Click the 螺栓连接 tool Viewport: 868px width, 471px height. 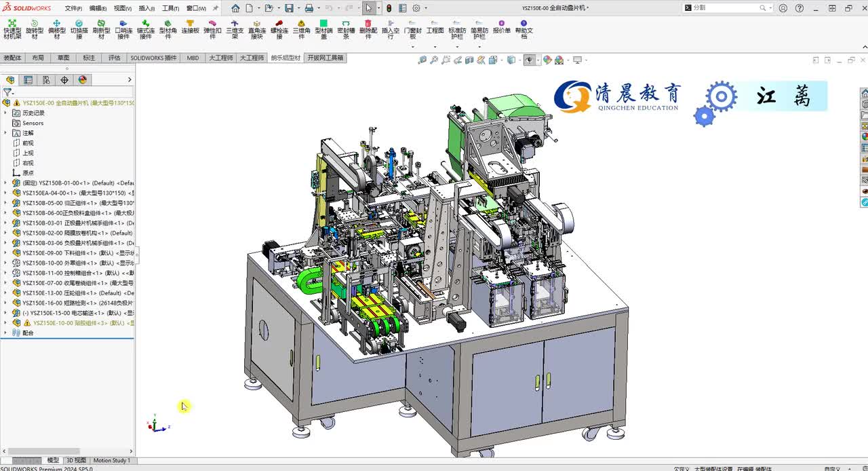pos(279,30)
